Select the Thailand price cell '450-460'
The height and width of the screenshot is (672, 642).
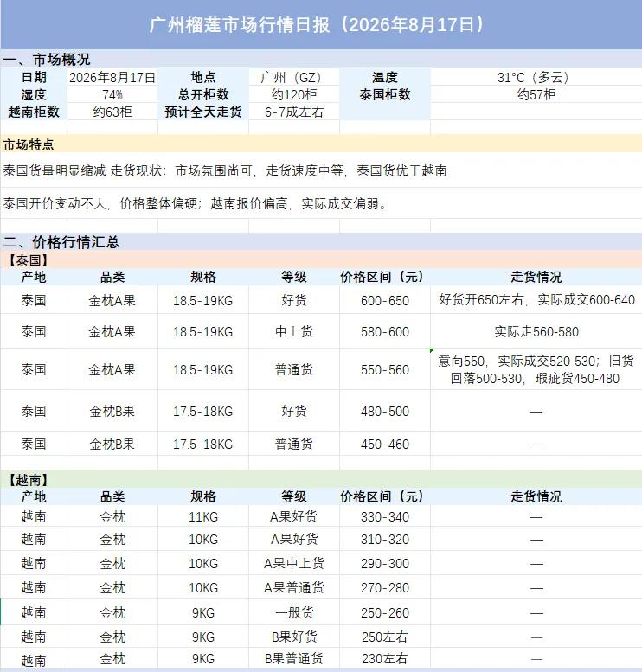[x=385, y=444]
